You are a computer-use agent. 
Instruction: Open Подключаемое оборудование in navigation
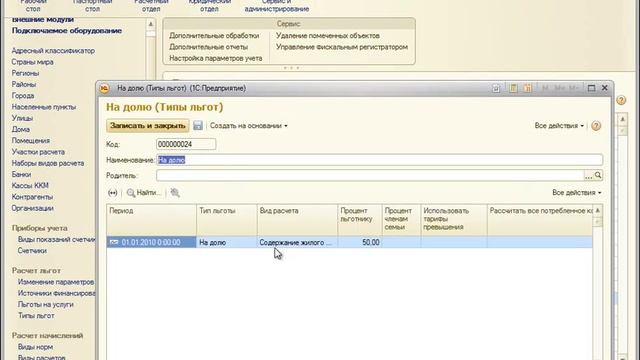pos(67,31)
